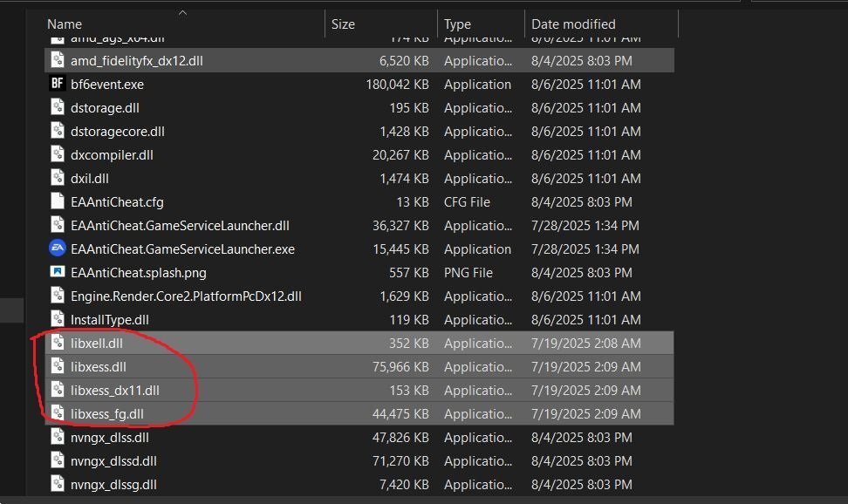Click the PNG File type cell
The height and width of the screenshot is (504, 848).
(x=468, y=273)
